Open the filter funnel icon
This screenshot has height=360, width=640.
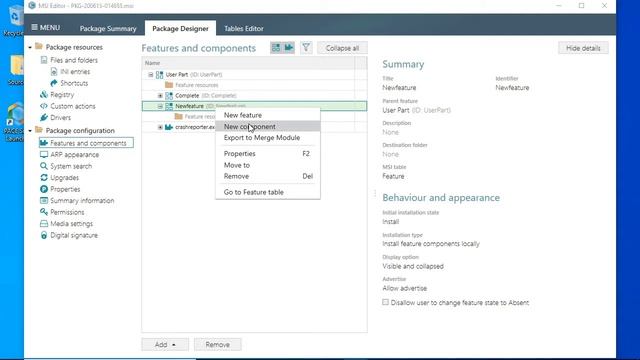pyautogui.click(x=306, y=48)
